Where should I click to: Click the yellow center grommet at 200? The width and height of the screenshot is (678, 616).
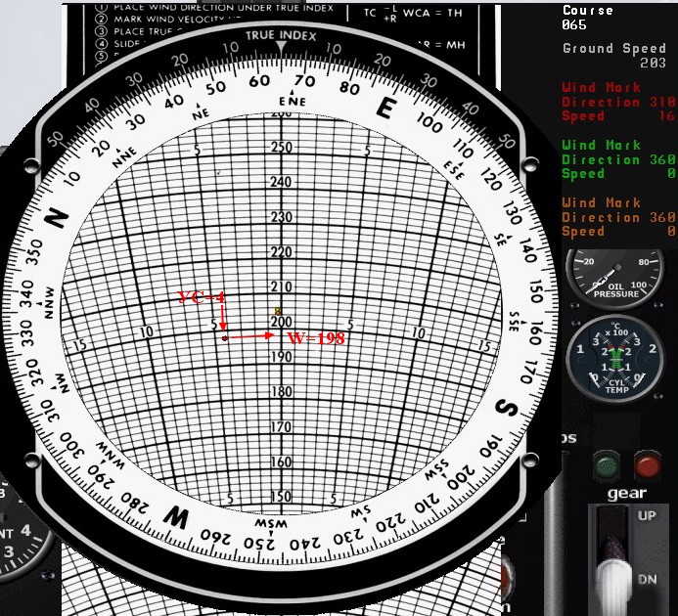pos(278,312)
